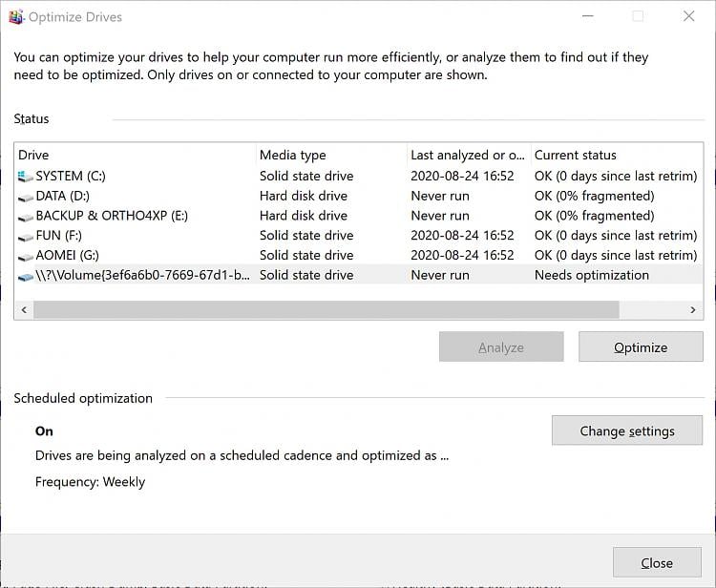Click the Current status column header
This screenshot has width=716, height=588.
[617, 155]
